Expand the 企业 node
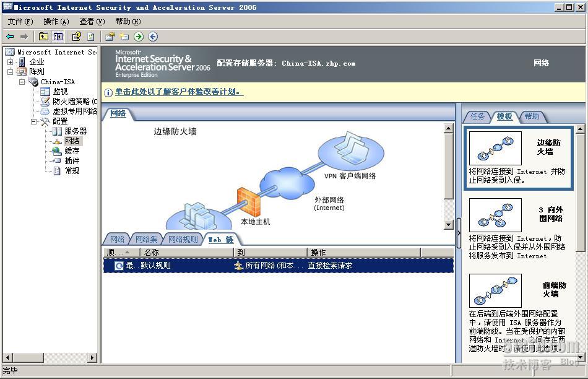The height and width of the screenshot is (379, 588). coord(10,62)
